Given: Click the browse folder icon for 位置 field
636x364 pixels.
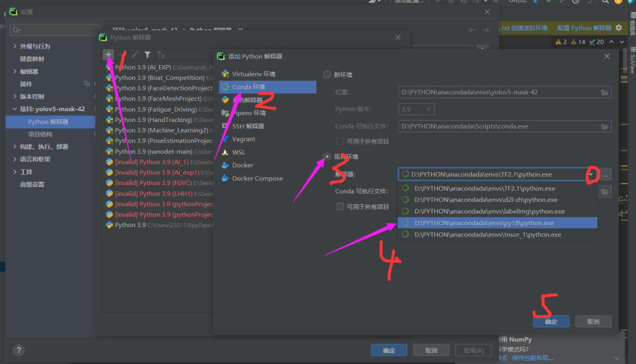Looking at the screenshot, I should (604, 92).
